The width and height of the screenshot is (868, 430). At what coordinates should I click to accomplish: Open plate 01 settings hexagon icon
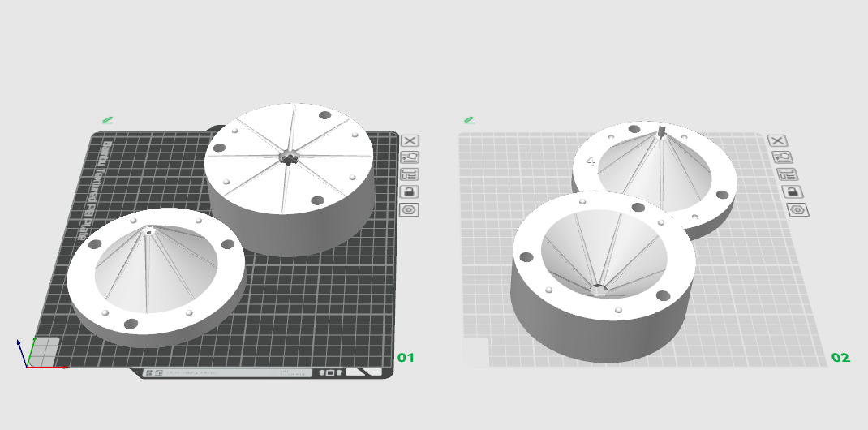coord(409,210)
